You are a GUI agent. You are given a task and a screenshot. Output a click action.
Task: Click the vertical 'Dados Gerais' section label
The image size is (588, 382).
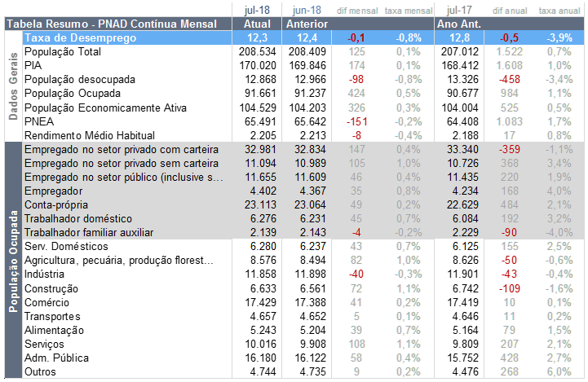tap(14, 86)
